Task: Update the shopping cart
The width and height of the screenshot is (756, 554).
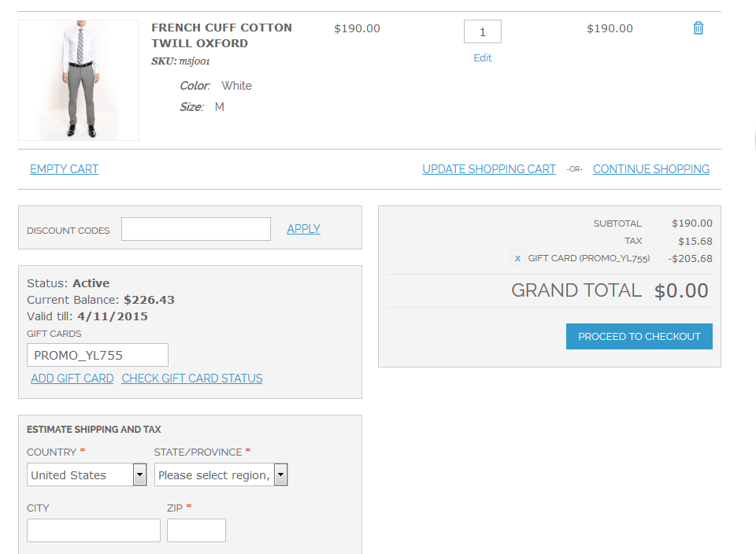Action: (x=488, y=168)
